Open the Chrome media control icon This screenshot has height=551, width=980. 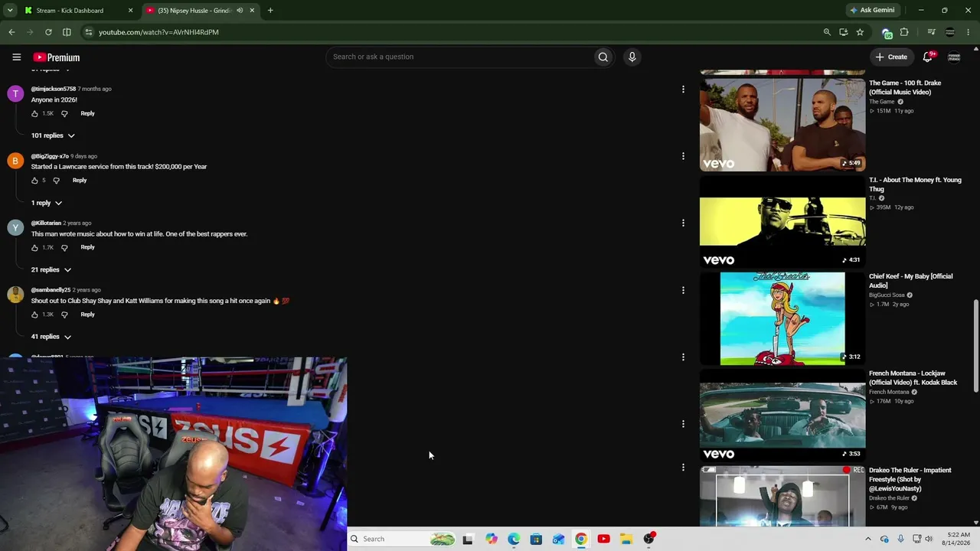(x=931, y=32)
